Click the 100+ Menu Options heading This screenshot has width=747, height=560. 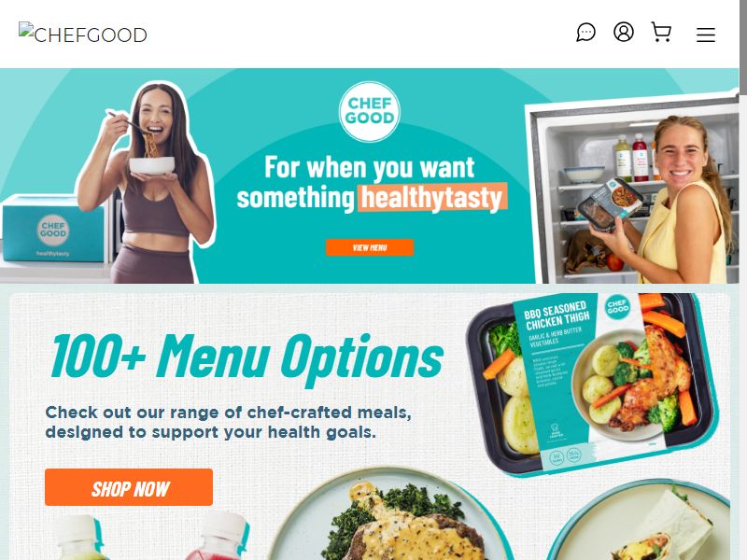[247, 357]
